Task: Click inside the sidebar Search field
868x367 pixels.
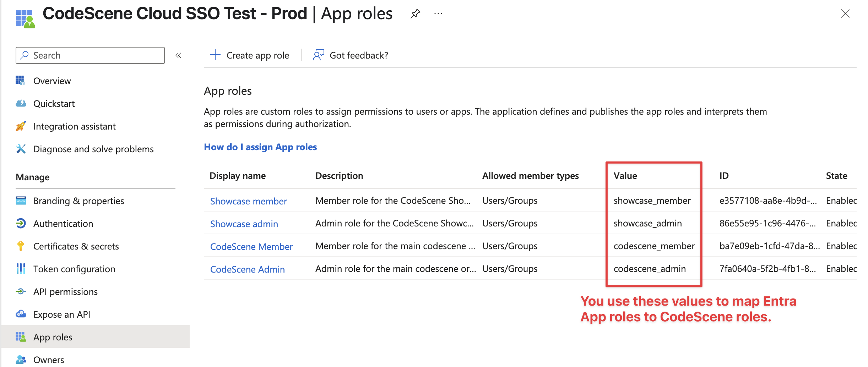Action: pyautogui.click(x=90, y=55)
